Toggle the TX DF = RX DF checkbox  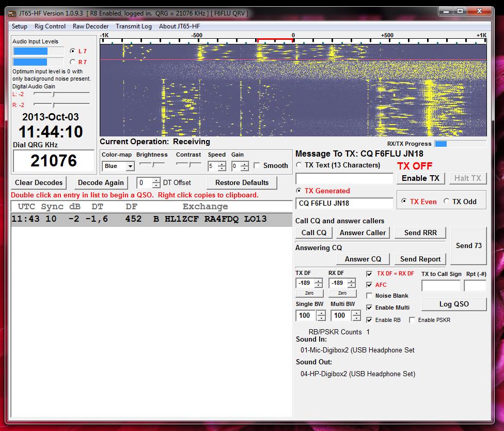pyautogui.click(x=369, y=274)
